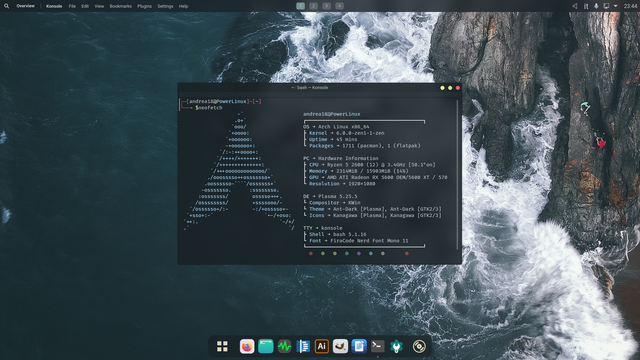Open the View menu
640x360 pixels.
click(x=99, y=6)
